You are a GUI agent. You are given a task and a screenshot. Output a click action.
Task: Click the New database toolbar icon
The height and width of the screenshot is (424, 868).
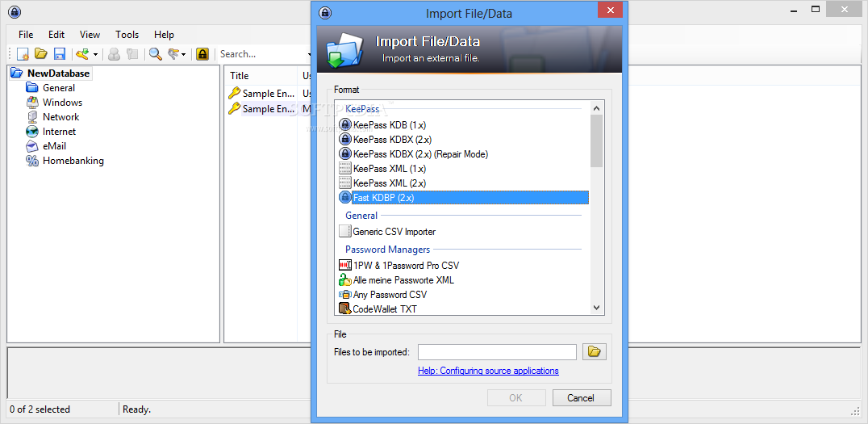coord(23,54)
